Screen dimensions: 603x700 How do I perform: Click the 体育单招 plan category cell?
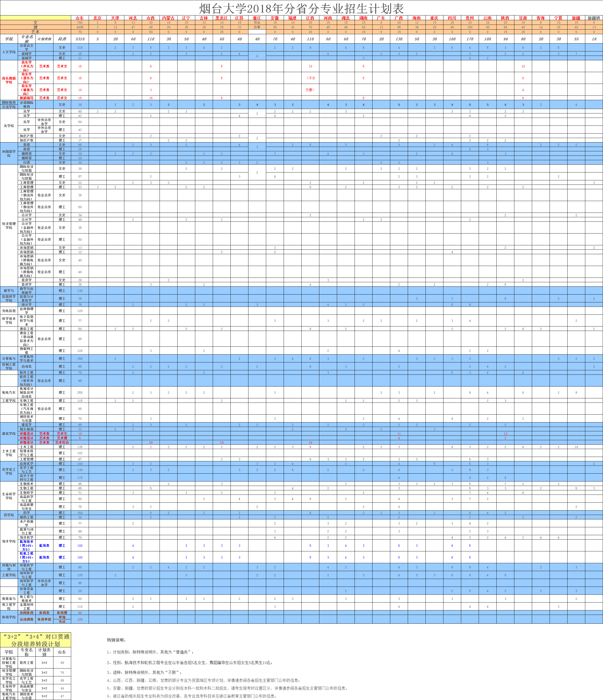click(x=44, y=619)
